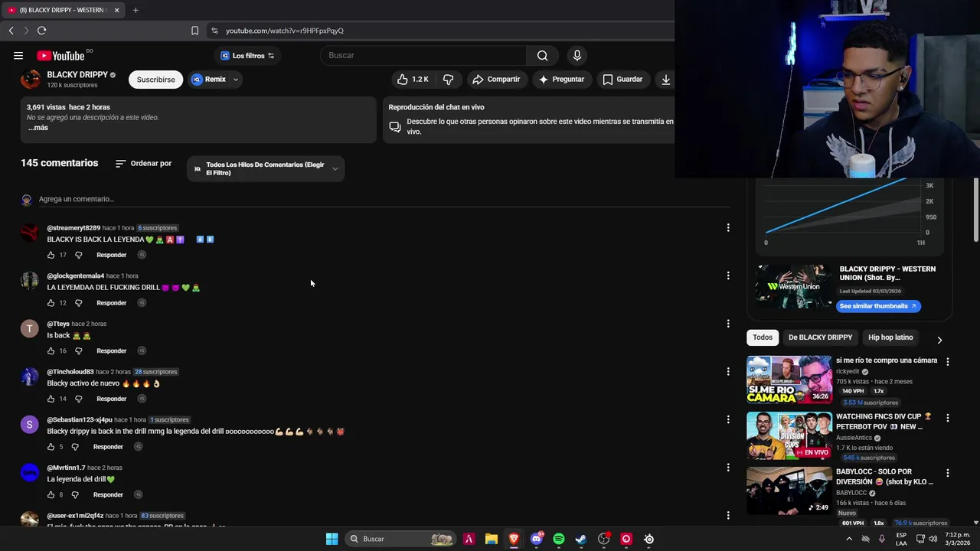The height and width of the screenshot is (551, 980).
Task: Click the taskbar clock showing 7:12 p.m.
Action: [957, 539]
